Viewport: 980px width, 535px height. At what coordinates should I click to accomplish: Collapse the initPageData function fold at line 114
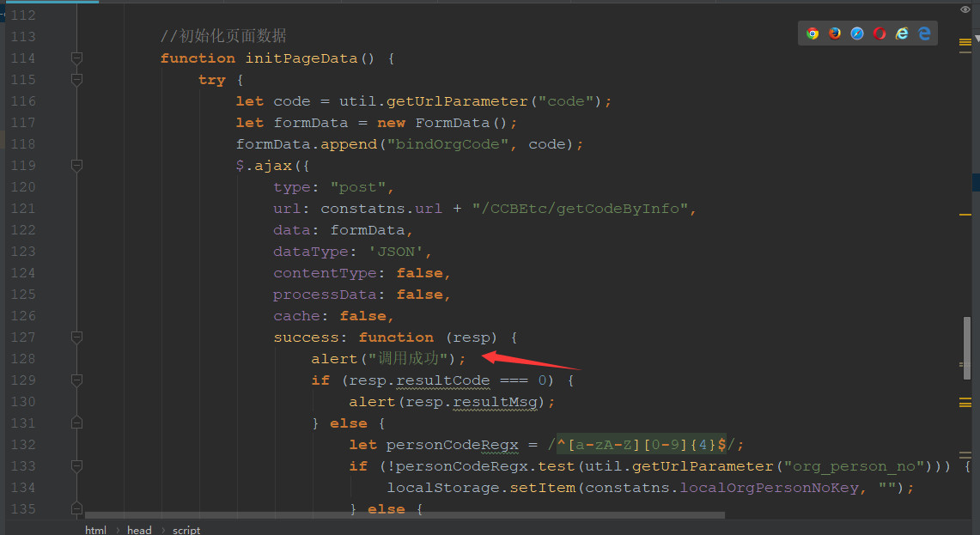pos(77,58)
